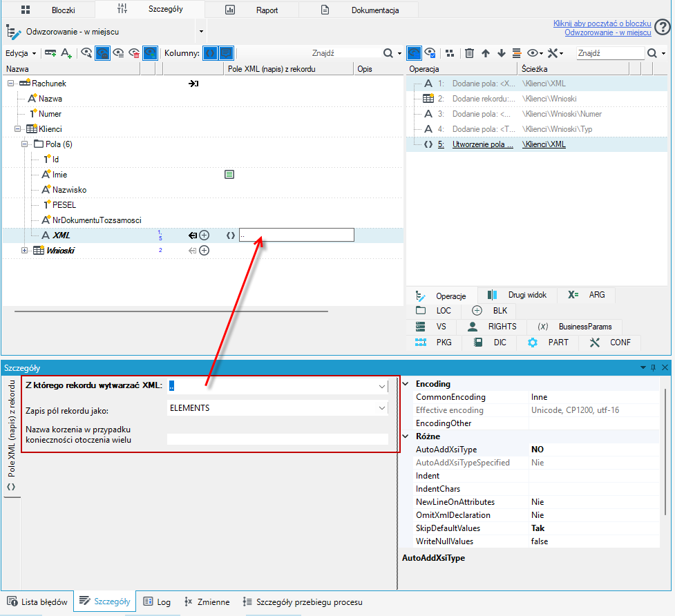Open the Edycja dropdown menu
Image resolution: width=675 pixels, height=616 pixels.
click(x=21, y=53)
